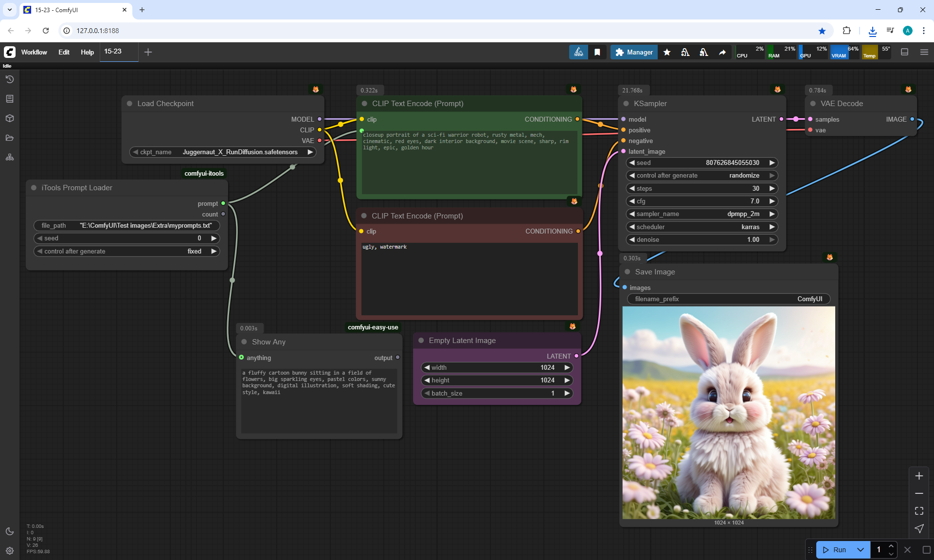Open the model library cube icon
Image resolution: width=934 pixels, height=560 pixels.
[10, 118]
